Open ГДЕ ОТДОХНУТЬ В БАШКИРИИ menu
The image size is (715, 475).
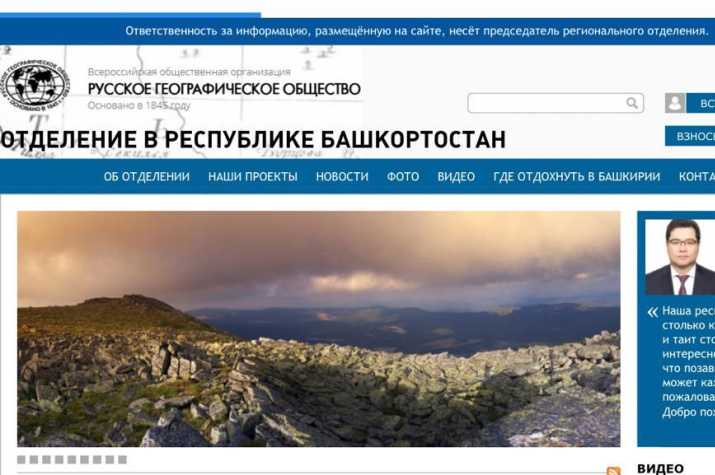click(x=576, y=176)
